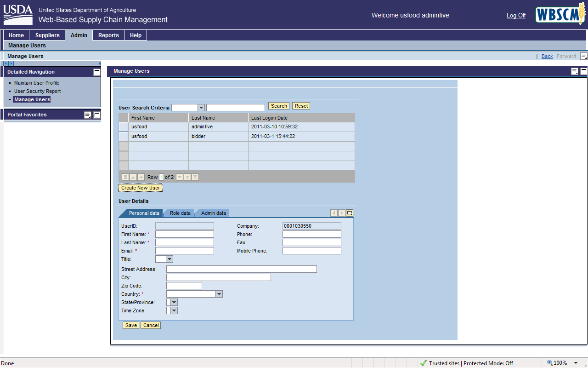Open User Security Report in navigation
This screenshot has width=588, height=368.
coord(37,91)
